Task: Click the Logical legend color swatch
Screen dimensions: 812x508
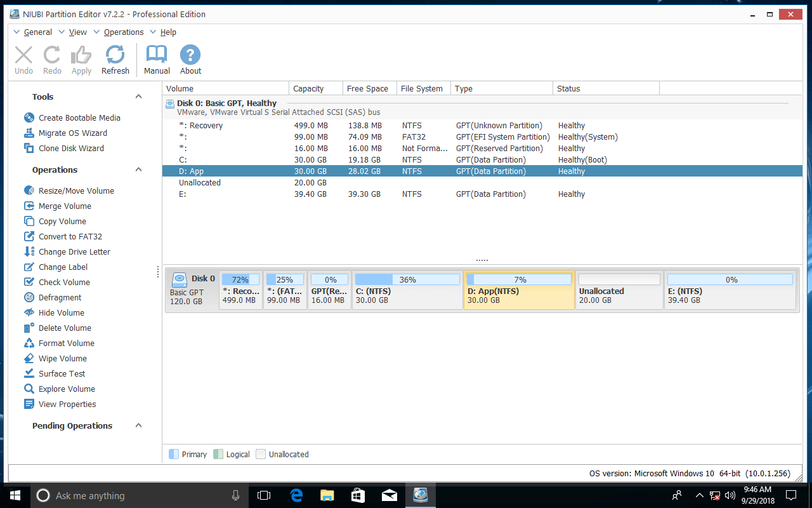Action: point(218,454)
